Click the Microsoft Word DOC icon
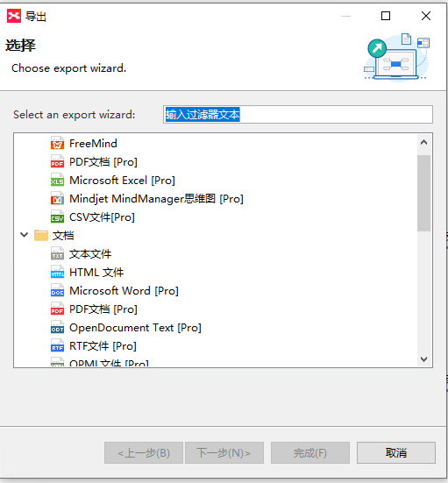 tap(57, 291)
